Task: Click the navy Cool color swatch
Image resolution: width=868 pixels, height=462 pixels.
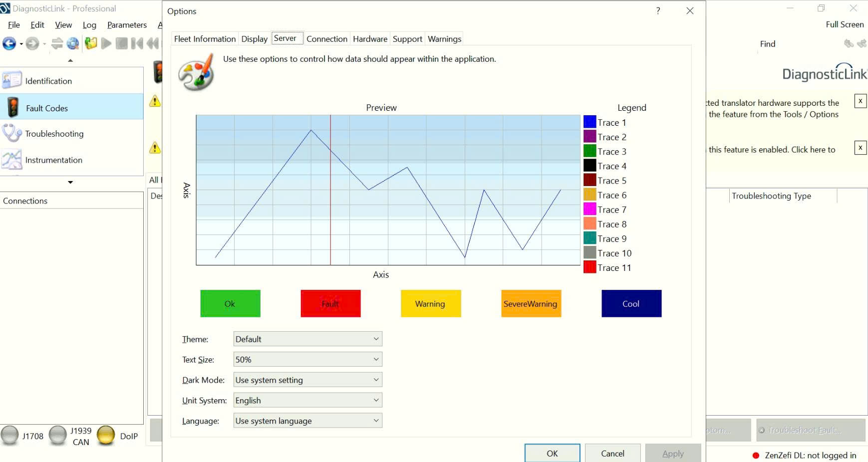Action: click(631, 303)
